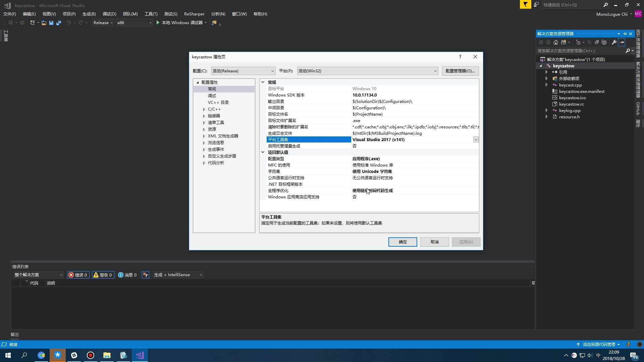Screen dimensions: 644x362
Task: Click the Open File folder icon
Action: (44, 23)
